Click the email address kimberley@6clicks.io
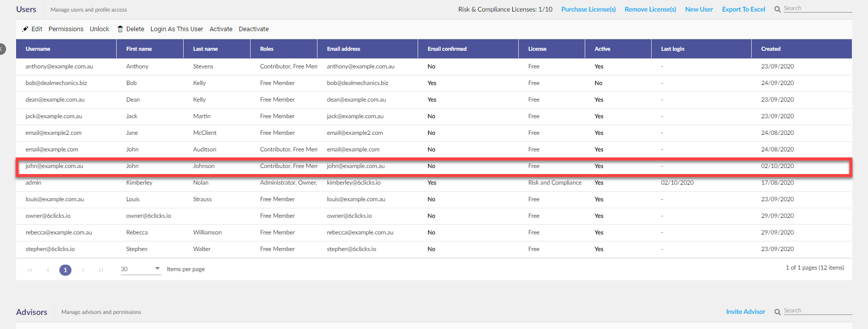The width and height of the screenshot is (868, 329). coord(354,183)
